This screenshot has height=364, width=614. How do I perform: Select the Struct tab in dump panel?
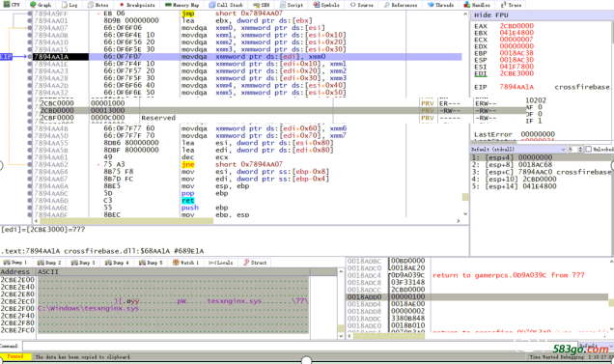pos(255,263)
